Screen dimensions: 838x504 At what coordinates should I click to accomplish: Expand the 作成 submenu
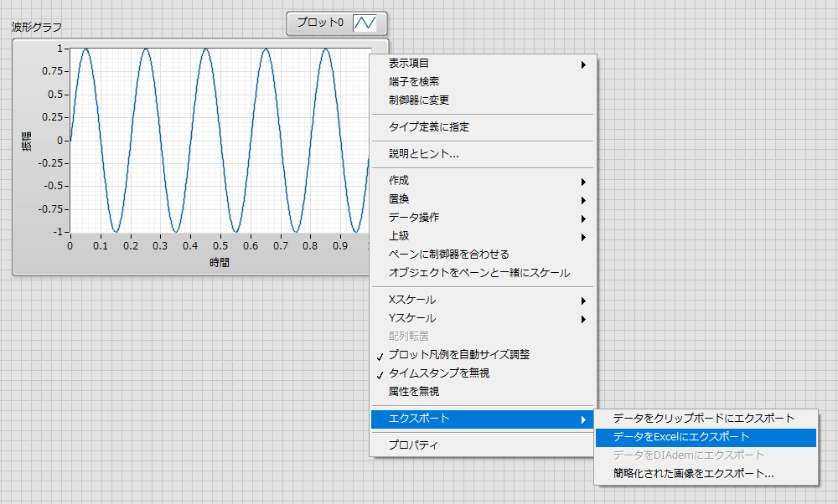tap(483, 181)
